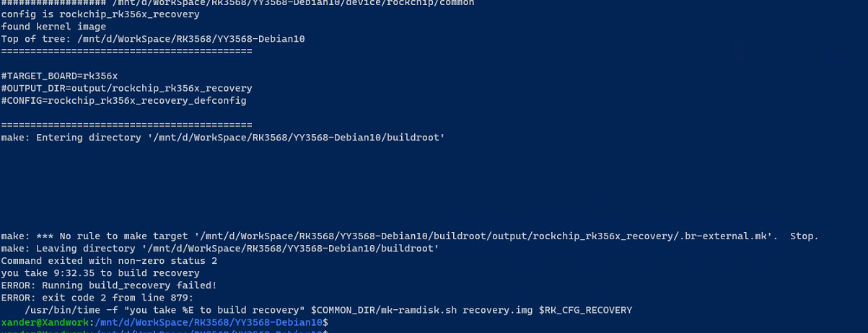Click the 'you take 9:32.35' timing line

(x=100, y=273)
